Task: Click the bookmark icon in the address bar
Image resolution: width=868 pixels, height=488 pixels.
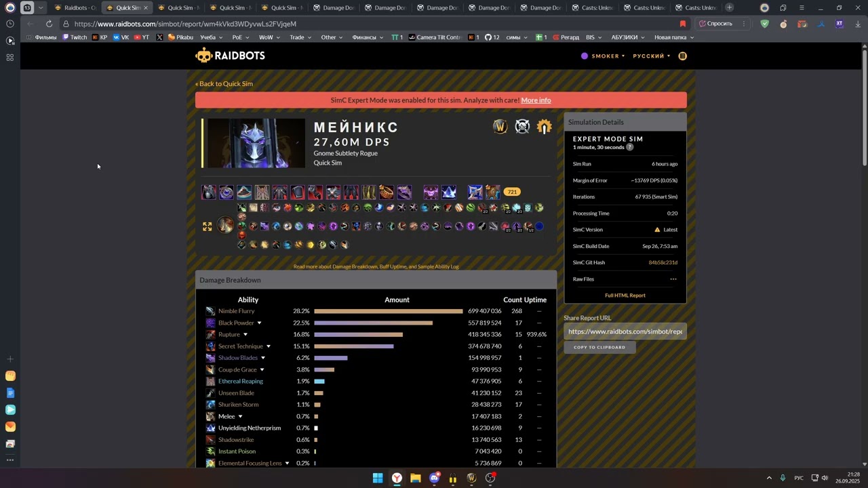Action: (x=683, y=24)
